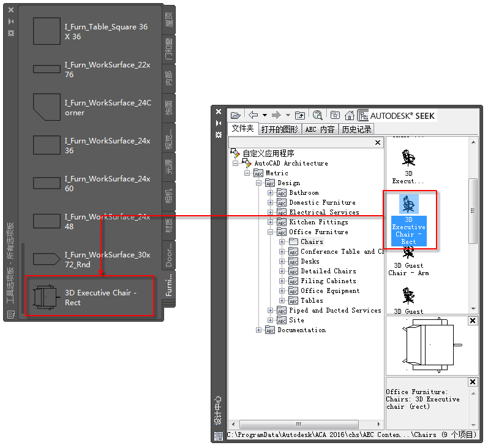This screenshot has width=488, height=448.
Task: Switch to the 打开的图形 tab
Action: click(x=279, y=129)
